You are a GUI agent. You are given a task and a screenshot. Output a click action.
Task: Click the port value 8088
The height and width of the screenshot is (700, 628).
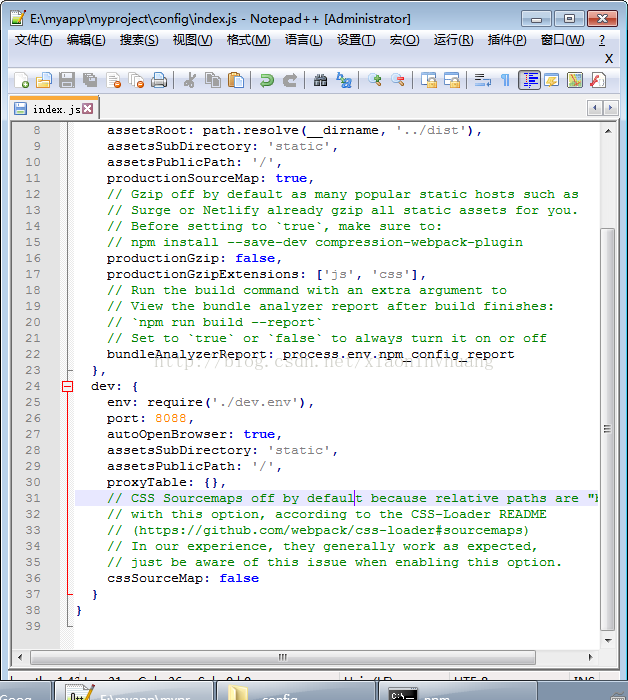171,418
